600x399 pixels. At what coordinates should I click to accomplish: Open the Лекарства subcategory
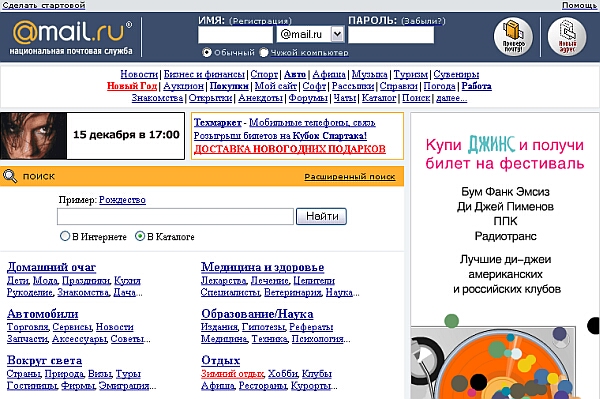(x=224, y=281)
